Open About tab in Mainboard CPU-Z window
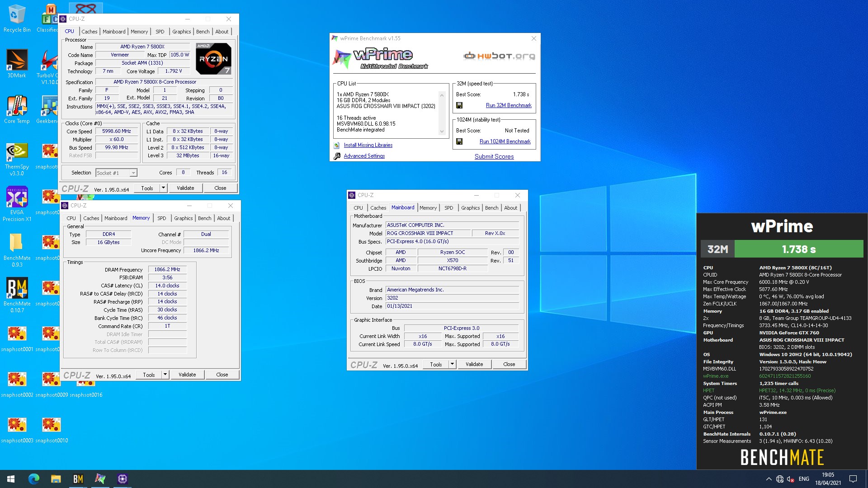The width and height of the screenshot is (868, 488). [x=510, y=208]
